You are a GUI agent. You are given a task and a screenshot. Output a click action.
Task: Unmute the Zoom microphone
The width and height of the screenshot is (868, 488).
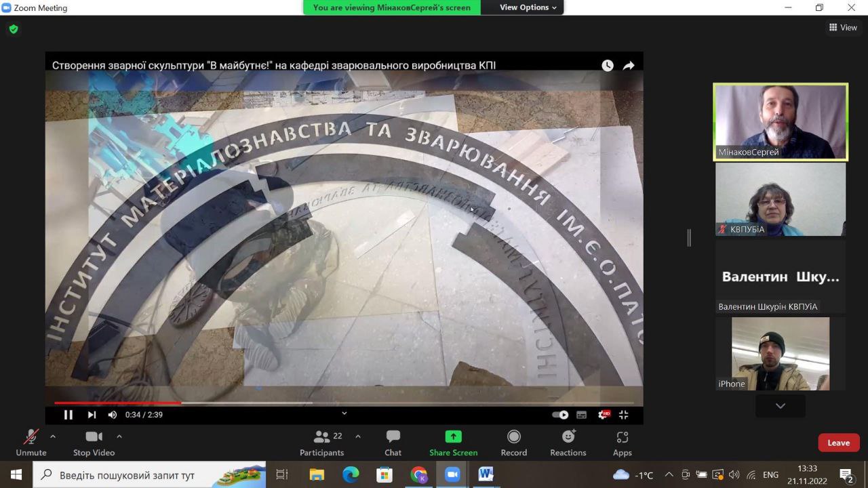coord(31,443)
